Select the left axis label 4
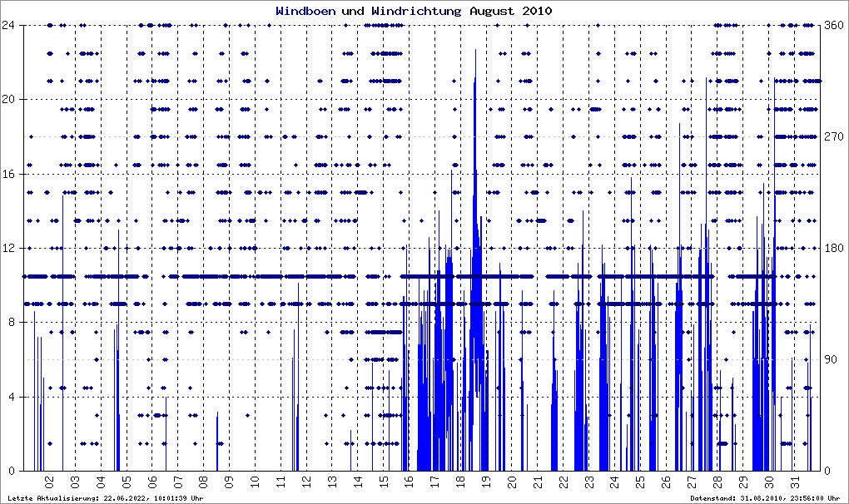This screenshot has width=849, height=504. pos(11,398)
